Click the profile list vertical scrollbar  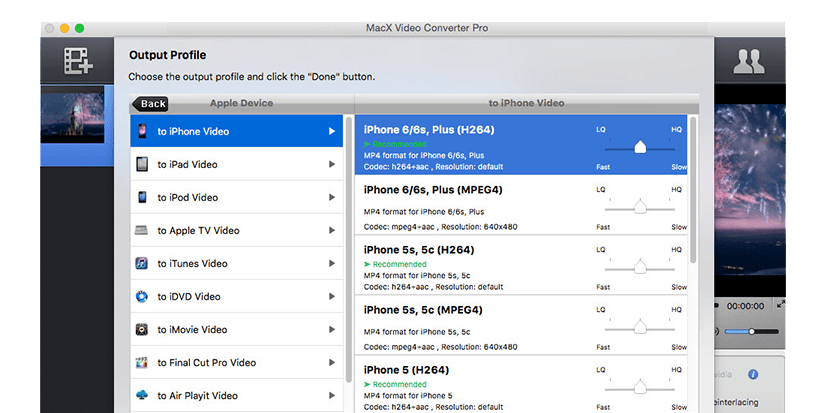693,191
